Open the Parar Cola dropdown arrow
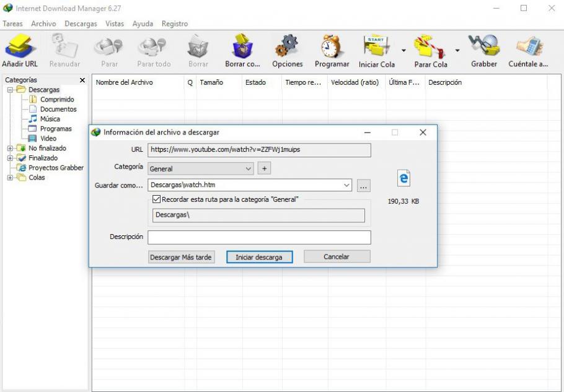The width and height of the screenshot is (564, 392). click(x=457, y=51)
